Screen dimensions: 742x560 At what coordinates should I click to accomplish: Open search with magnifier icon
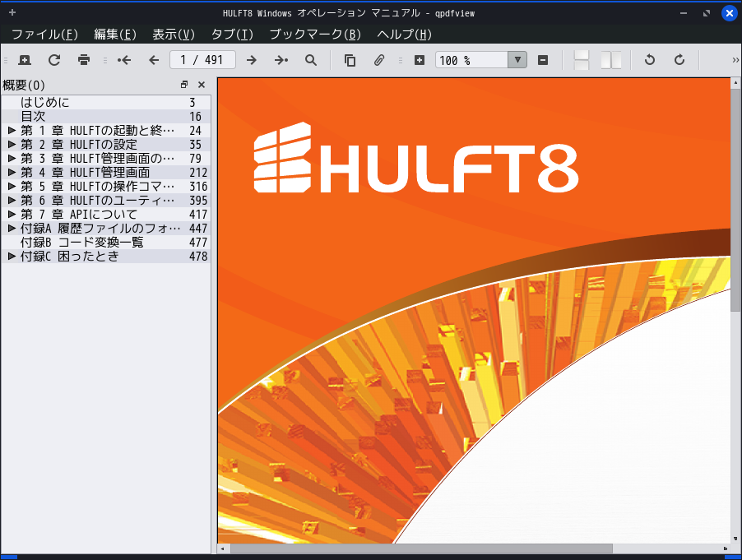point(311,60)
